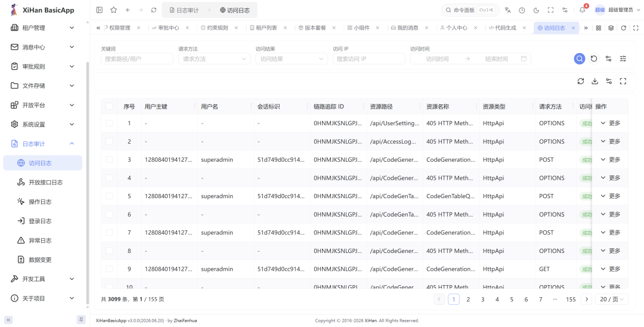Screen dimensions: 644x327
Task: Go back with the left arrow icon
Action: click(x=128, y=10)
